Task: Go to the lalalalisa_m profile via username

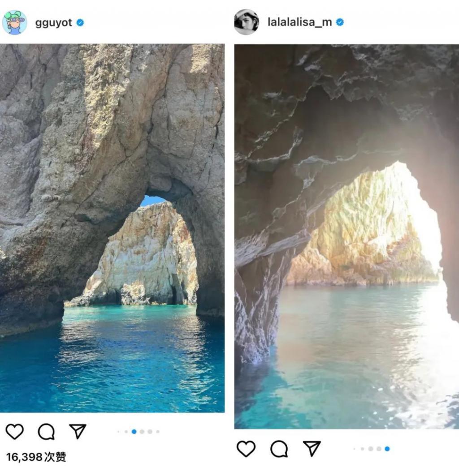Action: (299, 22)
